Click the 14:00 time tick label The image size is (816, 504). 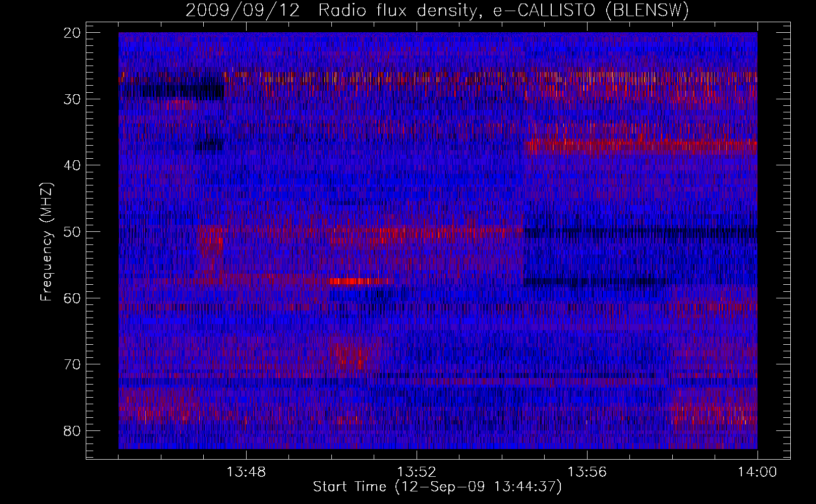[757, 472]
